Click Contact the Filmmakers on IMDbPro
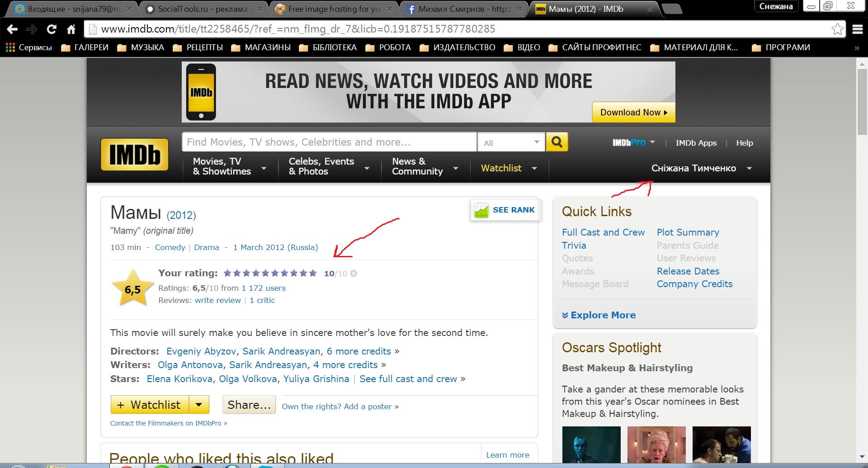This screenshot has width=868, height=468. pos(169,423)
